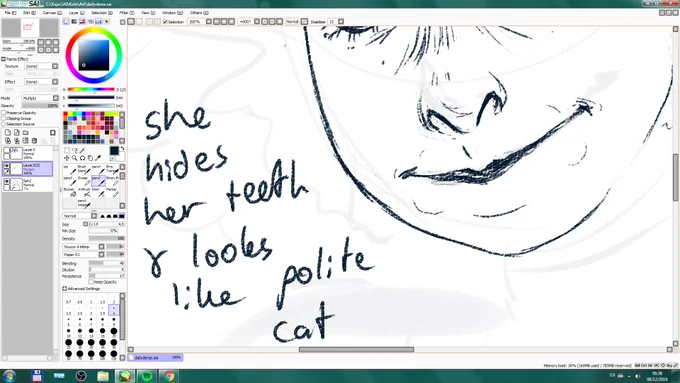The image size is (680, 383).
Task: Open Effect dropdown arrow
Action: [55, 82]
